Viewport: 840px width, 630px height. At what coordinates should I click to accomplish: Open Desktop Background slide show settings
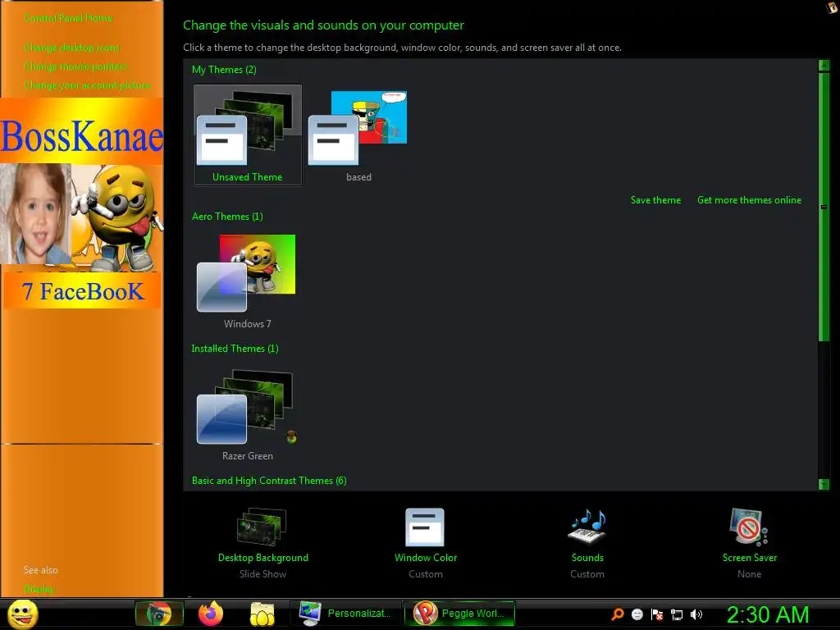click(x=262, y=527)
